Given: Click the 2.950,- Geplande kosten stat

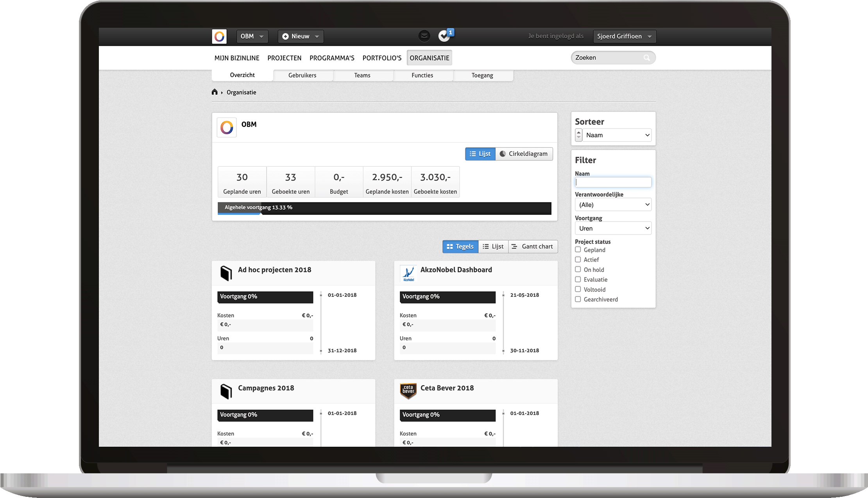Looking at the screenshot, I should [387, 182].
